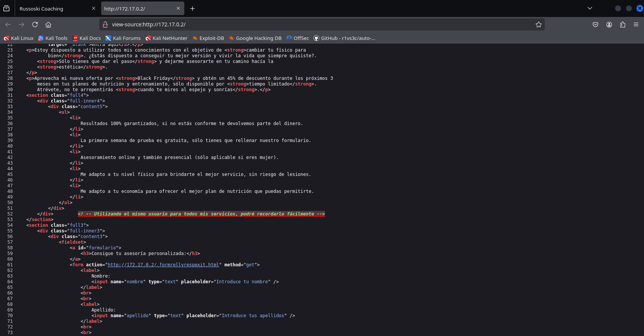This screenshot has width=644, height=336.
Task: Click the line 'Me adapto a tu nivel físico'
Action: coord(196,174)
